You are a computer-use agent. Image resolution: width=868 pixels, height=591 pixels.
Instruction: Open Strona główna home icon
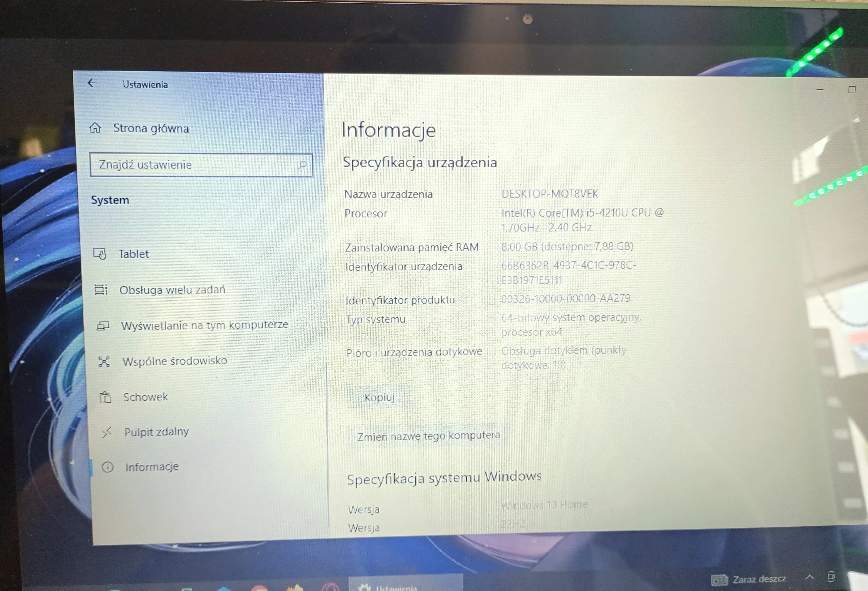coord(95,128)
